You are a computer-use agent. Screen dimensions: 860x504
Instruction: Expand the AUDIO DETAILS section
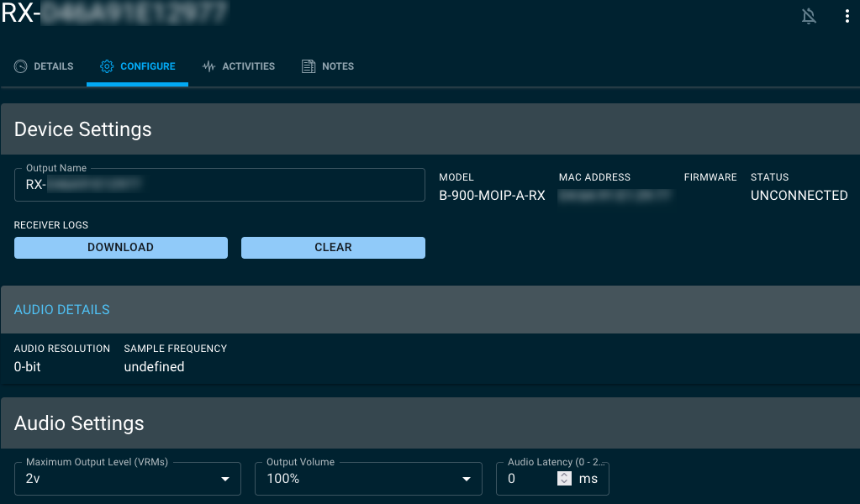(x=61, y=309)
